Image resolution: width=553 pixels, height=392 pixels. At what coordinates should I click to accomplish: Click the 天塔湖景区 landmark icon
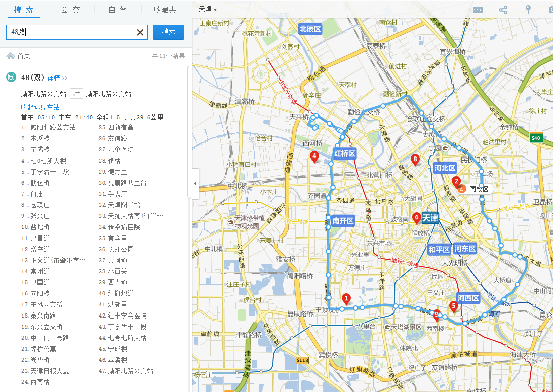click(x=387, y=327)
